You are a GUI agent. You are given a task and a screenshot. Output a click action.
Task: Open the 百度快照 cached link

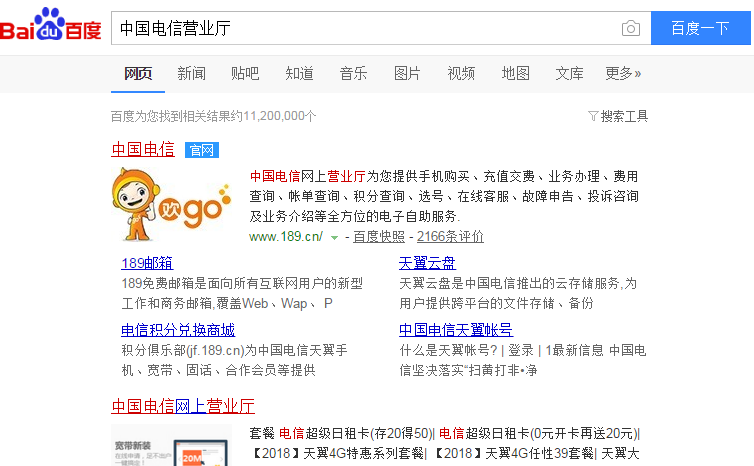(x=379, y=237)
